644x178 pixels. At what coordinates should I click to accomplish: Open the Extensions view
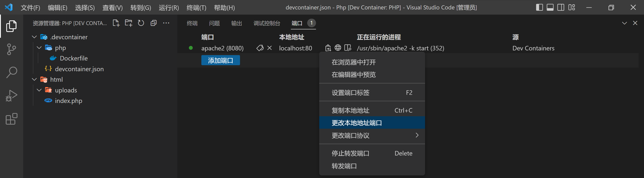point(11,119)
